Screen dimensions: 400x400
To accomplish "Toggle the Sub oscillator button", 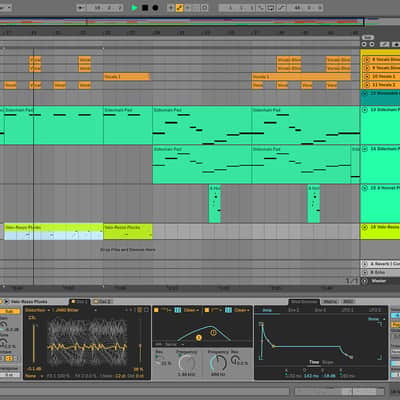I will [9, 311].
